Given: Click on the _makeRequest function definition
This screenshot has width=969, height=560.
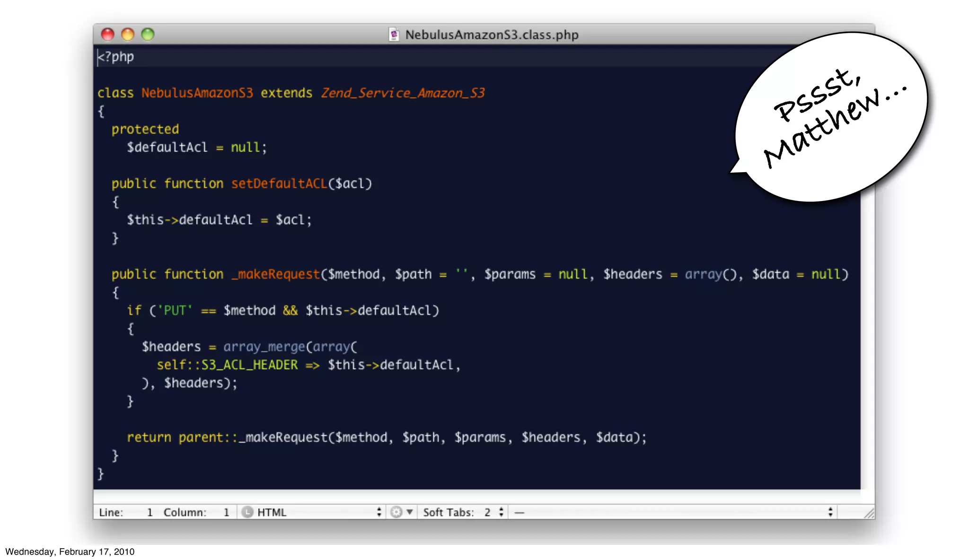Looking at the screenshot, I should click(276, 274).
